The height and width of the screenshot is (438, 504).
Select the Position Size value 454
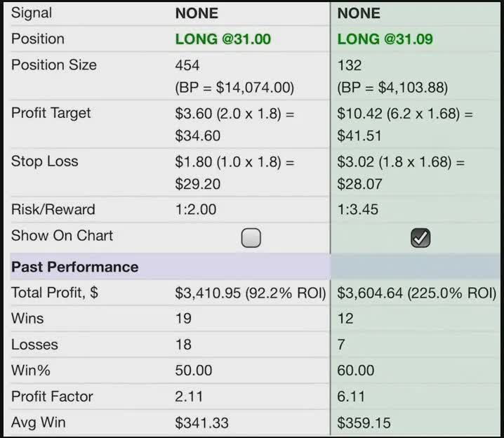pos(187,65)
